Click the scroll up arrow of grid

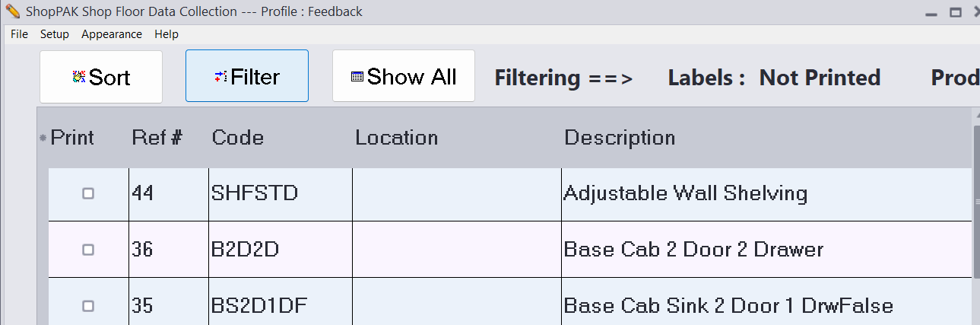[x=976, y=115]
